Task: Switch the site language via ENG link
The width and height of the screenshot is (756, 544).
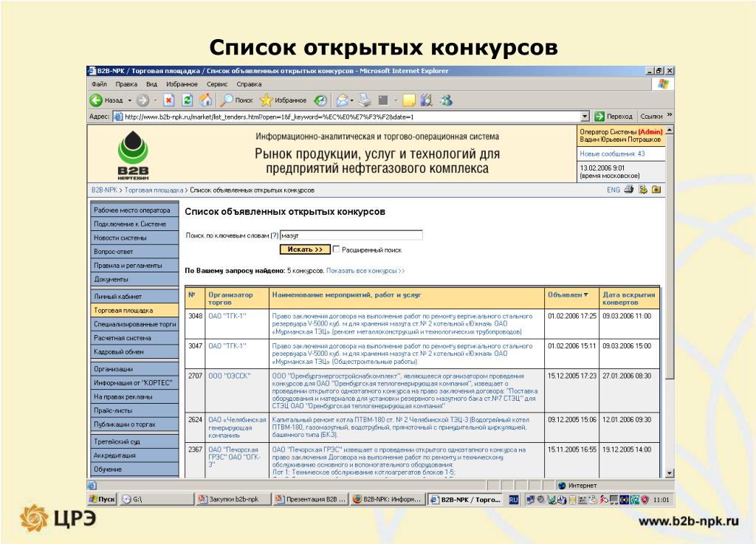Action: pyautogui.click(x=614, y=190)
